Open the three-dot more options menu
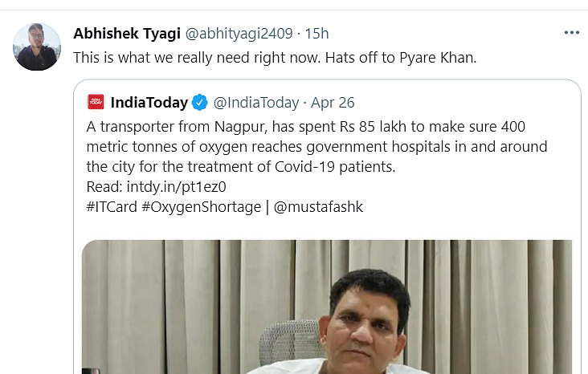 click(x=571, y=33)
